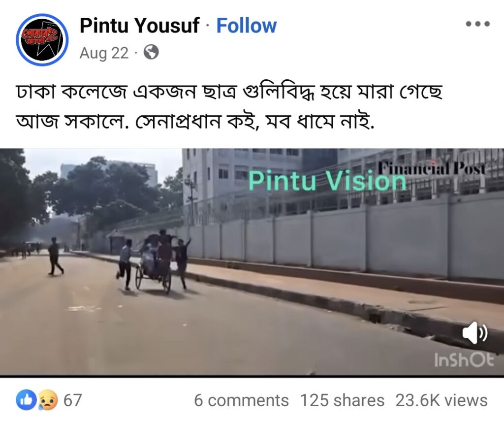
Task: Click the InShot watermark logo
Action: pyautogui.click(x=464, y=359)
